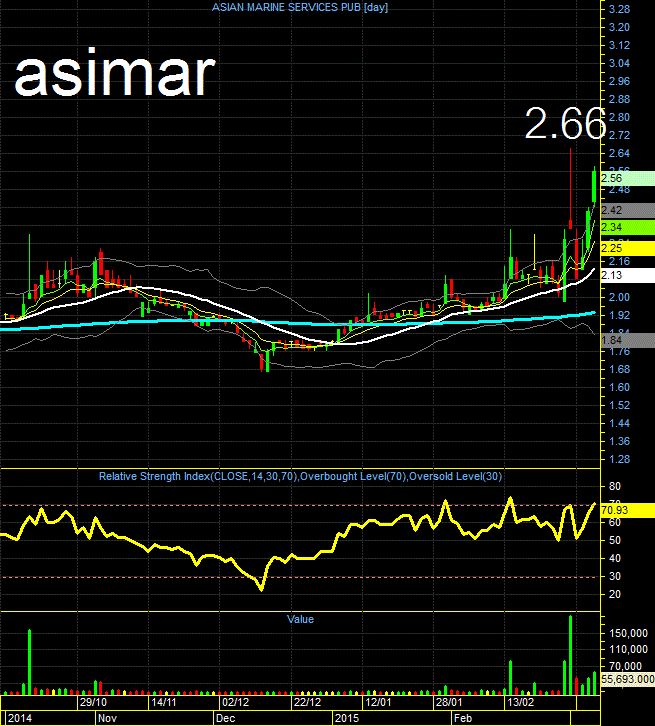Select the 1.84 gray lower band tag
Viewport: 655px width, 726px height.
(x=627, y=340)
